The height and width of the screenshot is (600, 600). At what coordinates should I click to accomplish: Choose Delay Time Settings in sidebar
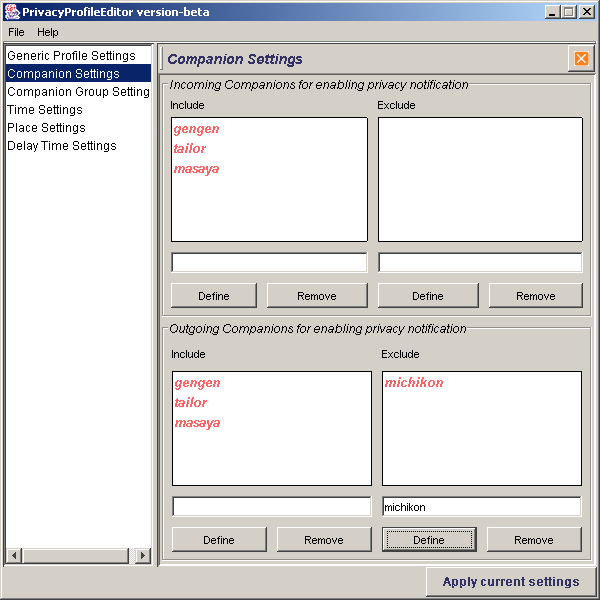tap(62, 146)
